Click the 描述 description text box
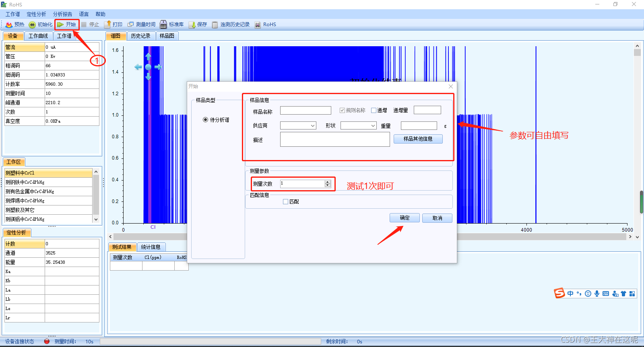 [x=335, y=140]
